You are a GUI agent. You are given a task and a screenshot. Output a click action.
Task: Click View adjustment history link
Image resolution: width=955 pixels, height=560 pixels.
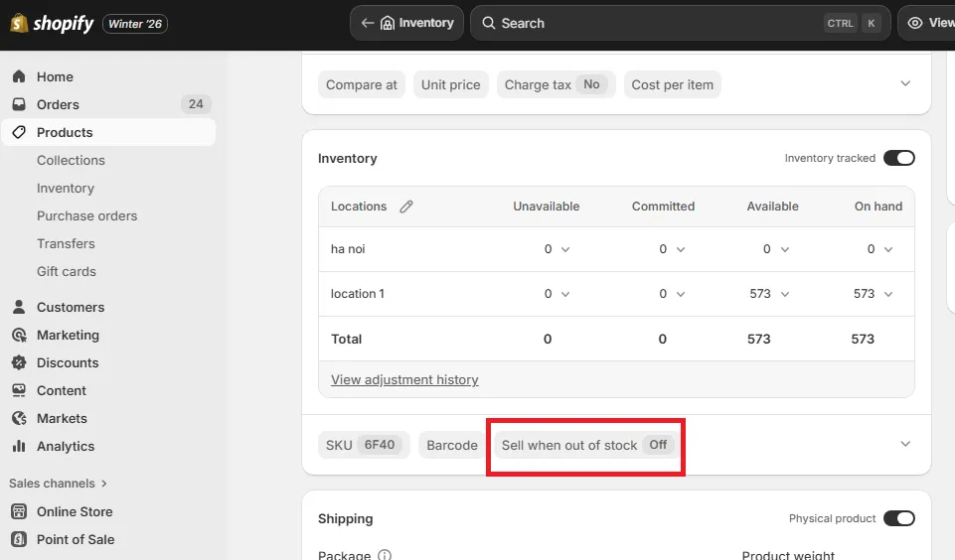click(404, 380)
